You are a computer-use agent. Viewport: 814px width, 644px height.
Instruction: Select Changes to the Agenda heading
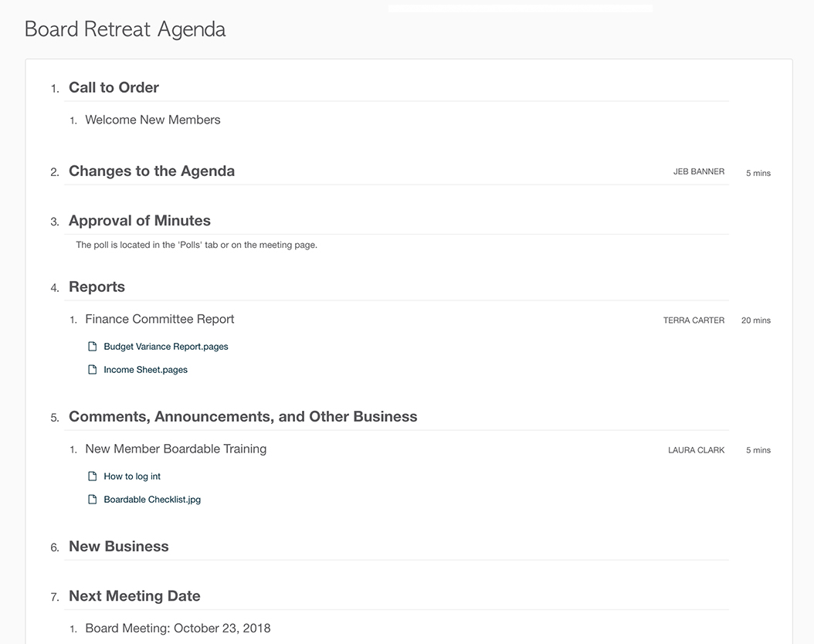151,171
